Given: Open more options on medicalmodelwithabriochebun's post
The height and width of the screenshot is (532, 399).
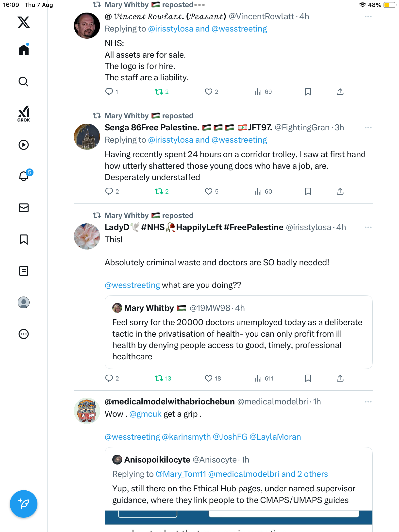Looking at the screenshot, I should coord(368,402).
